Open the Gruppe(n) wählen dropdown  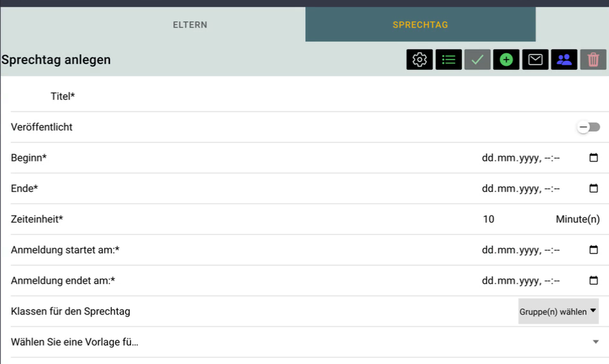558,312
